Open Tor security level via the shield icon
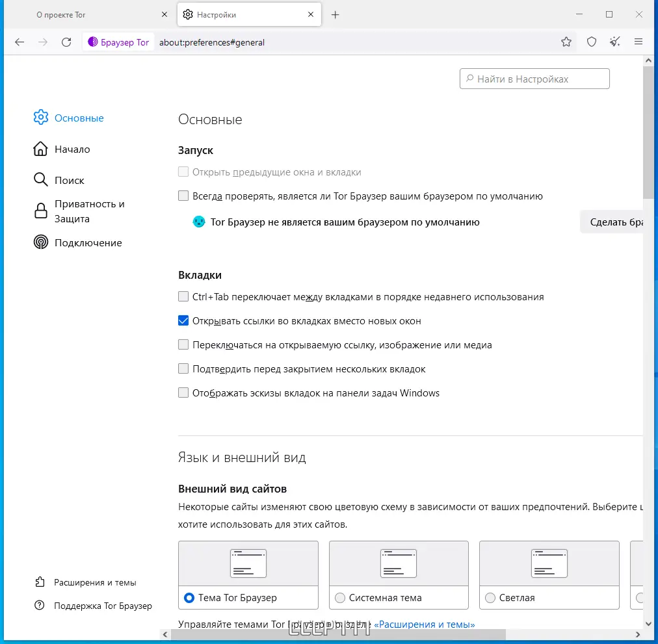The image size is (658, 644). [591, 42]
